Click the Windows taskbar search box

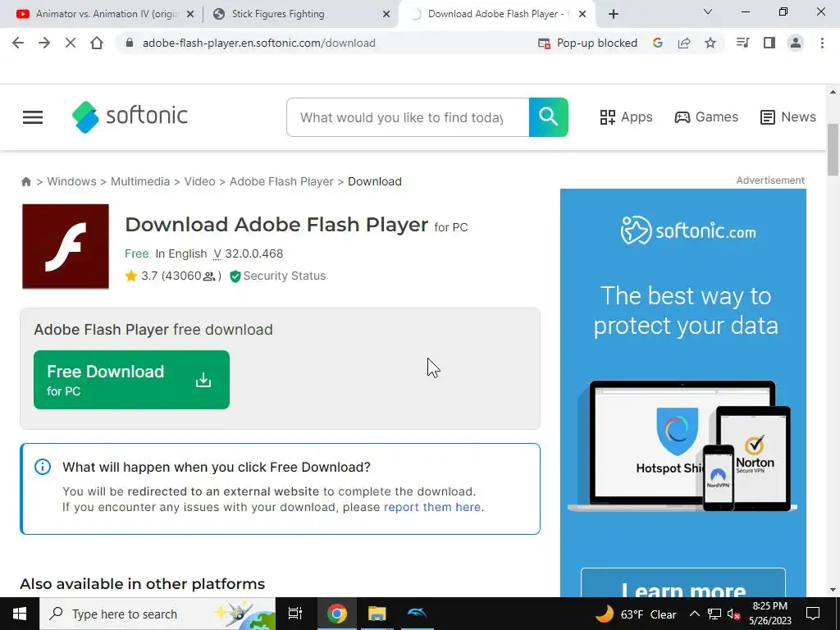point(157,614)
